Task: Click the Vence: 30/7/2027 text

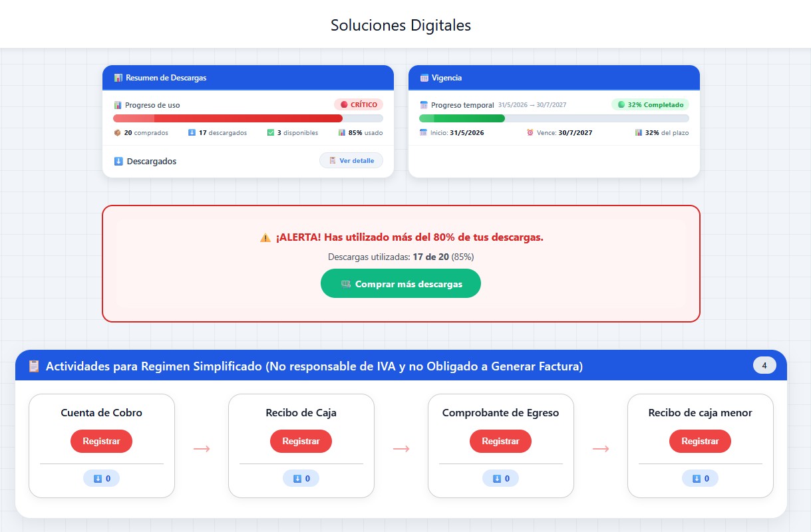Action: (x=564, y=133)
